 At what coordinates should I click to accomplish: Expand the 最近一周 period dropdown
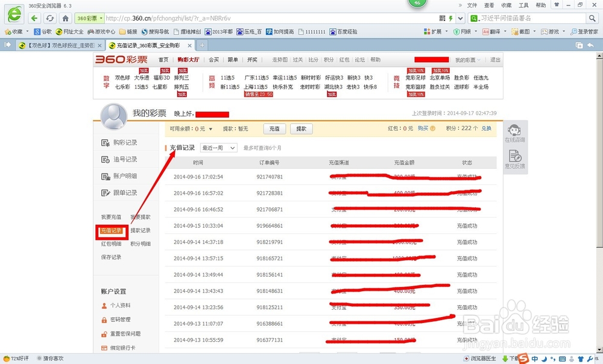[x=219, y=148]
